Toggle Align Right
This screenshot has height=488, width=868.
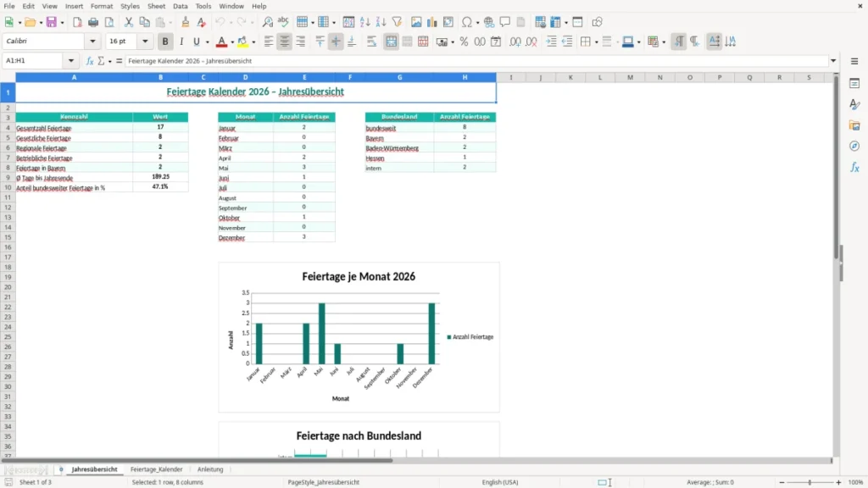[301, 42]
